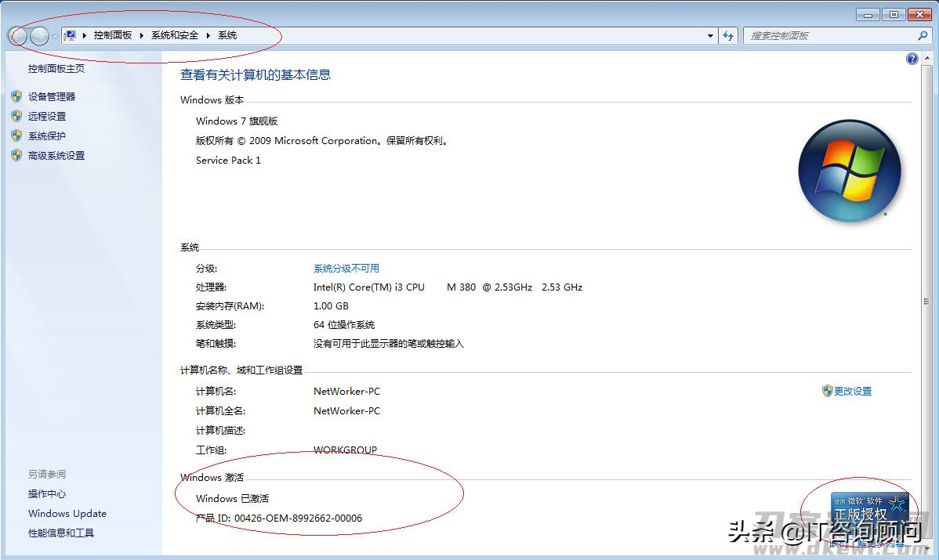Click the Back navigation arrow button
Screen dimensions: 939x560
click(x=17, y=37)
